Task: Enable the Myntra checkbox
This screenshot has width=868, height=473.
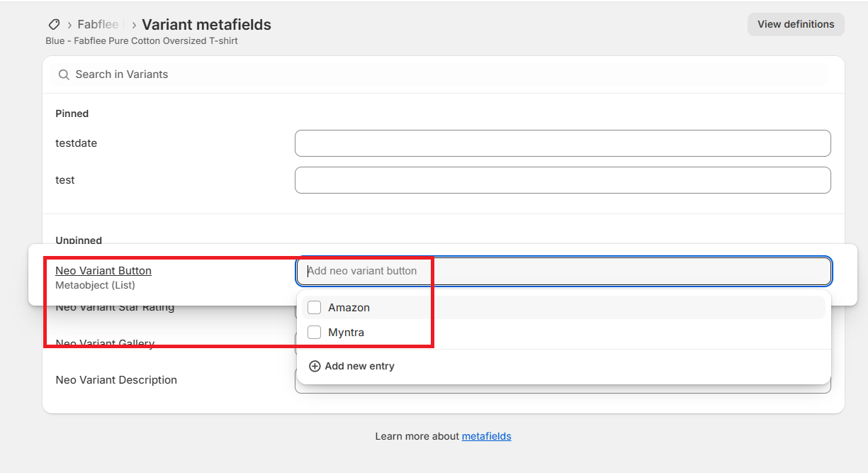Action: [315, 333]
